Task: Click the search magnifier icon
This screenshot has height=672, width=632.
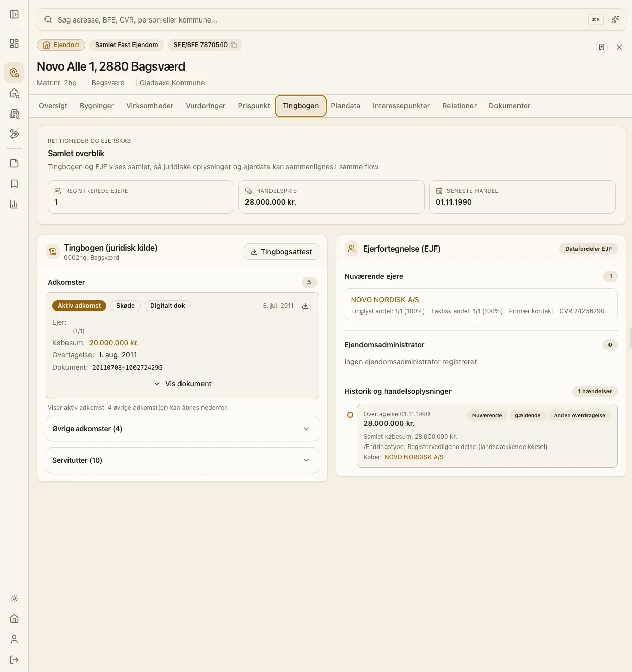Action: point(48,19)
